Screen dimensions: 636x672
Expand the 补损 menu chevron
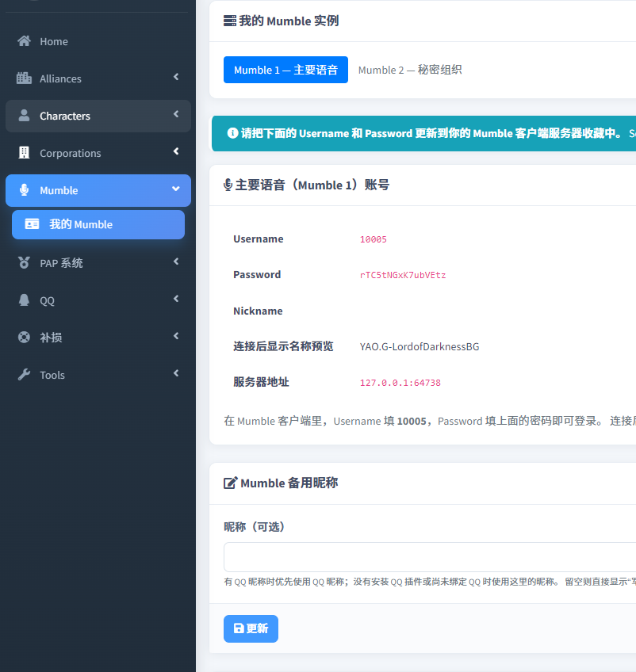pos(176,336)
